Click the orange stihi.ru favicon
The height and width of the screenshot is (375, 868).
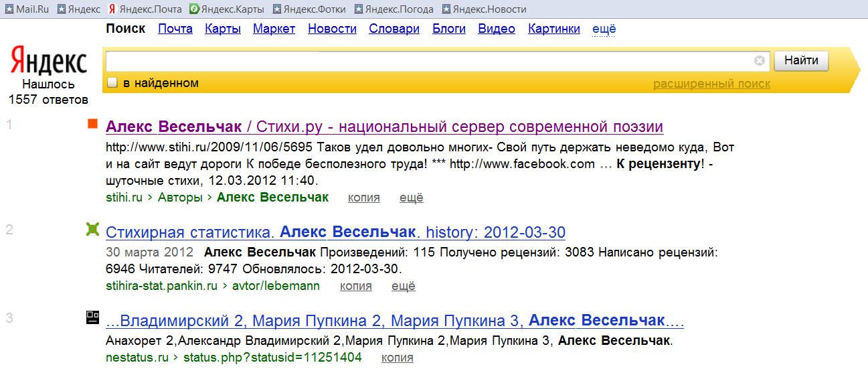[93, 124]
